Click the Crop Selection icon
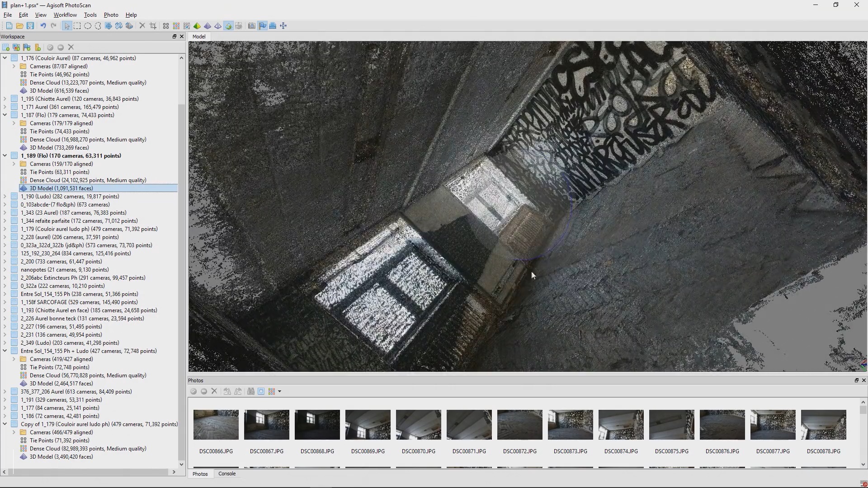Viewport: 868px width, 488px height. click(153, 26)
